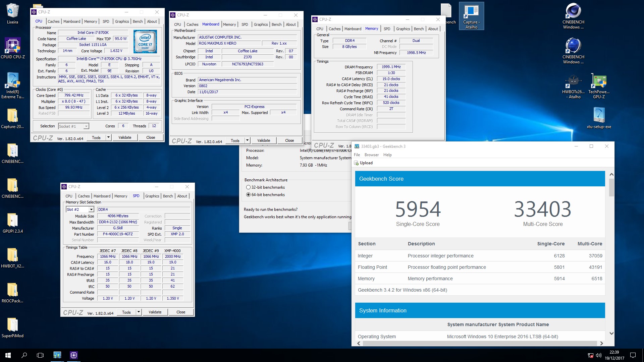Viewport: 644px width, 362px height.
Task: Click the Multi-Core Score 33403
Action: (543, 209)
